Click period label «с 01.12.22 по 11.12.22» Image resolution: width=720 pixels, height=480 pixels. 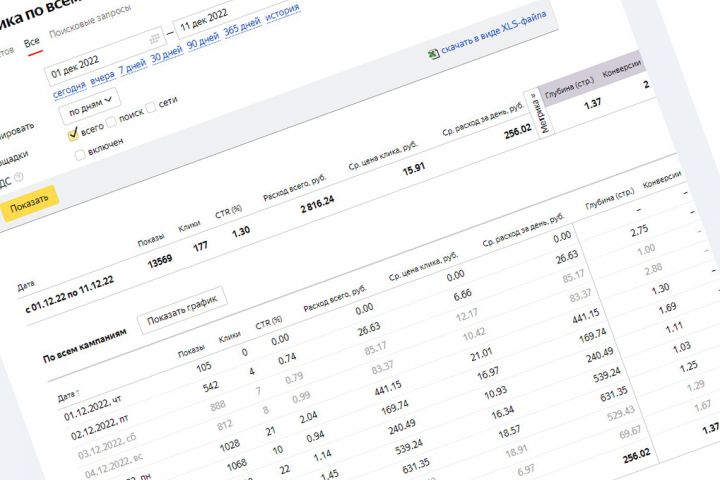[x=69, y=295]
